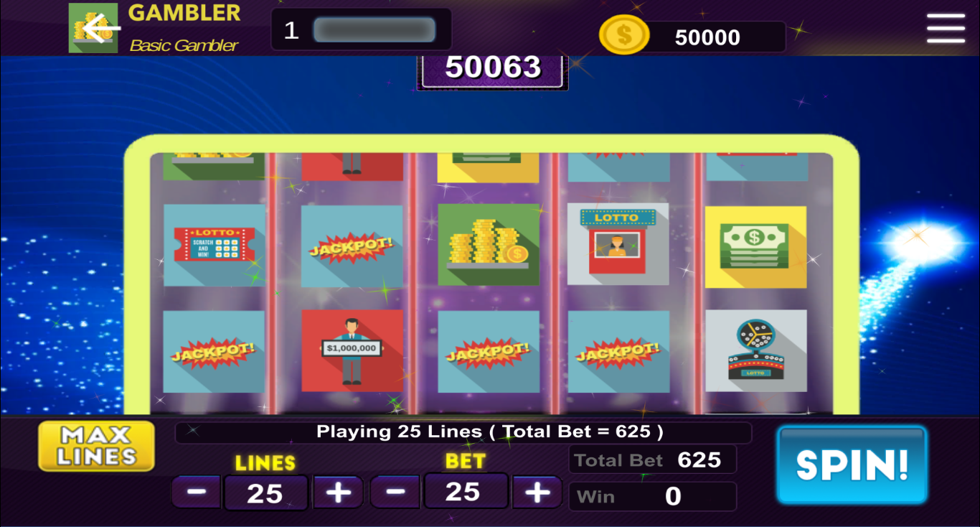The height and width of the screenshot is (527, 980).
Task: Tap the green cash bills symbol
Action: coord(755,247)
